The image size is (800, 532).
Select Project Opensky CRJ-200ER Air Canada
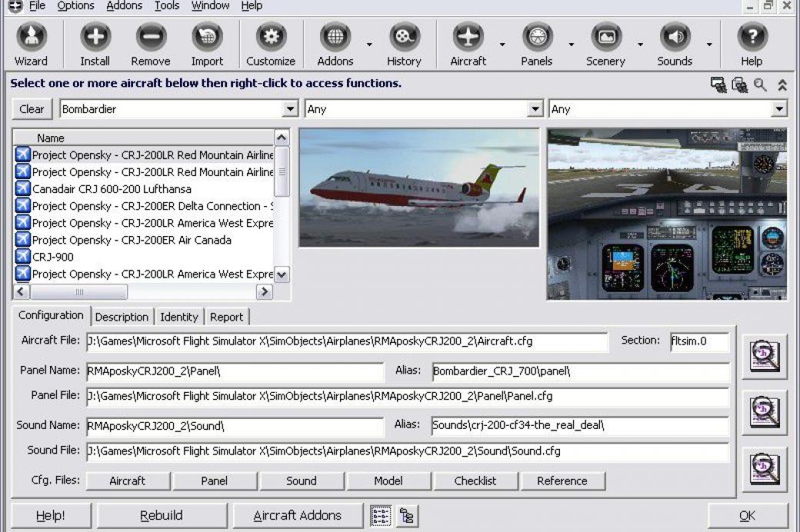[x=144, y=240]
